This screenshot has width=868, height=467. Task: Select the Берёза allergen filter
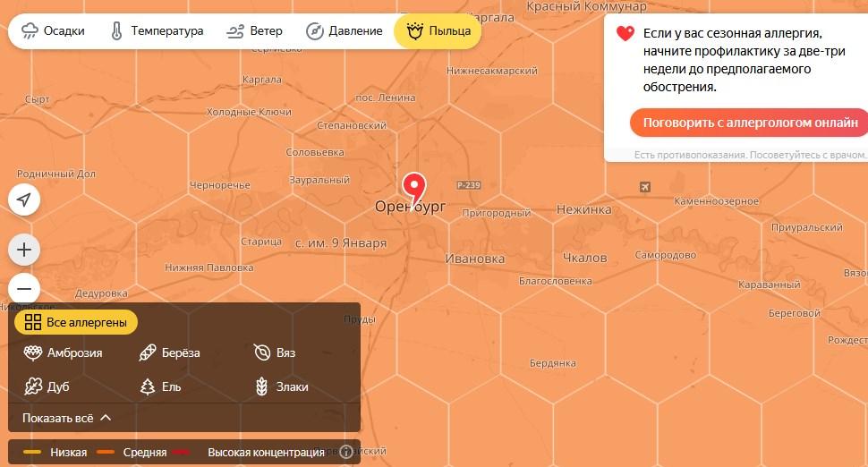[169, 353]
